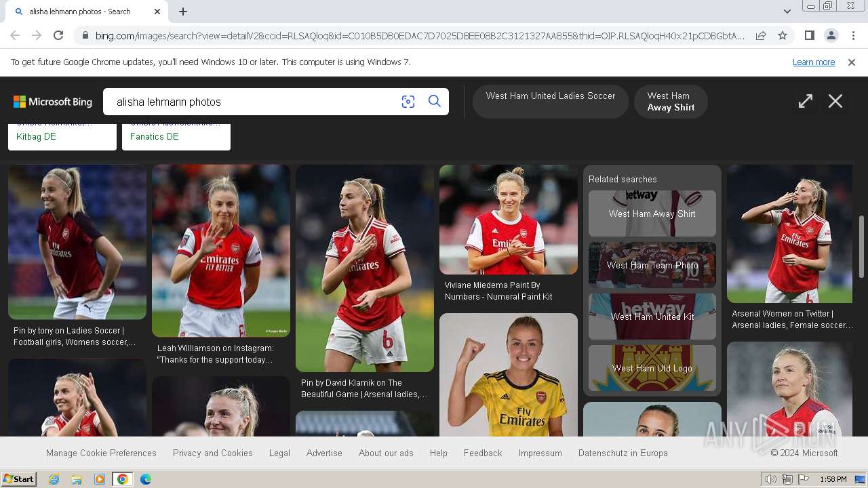Open media player from taskbar
This screenshot has width=868, height=488.
pos(100,479)
